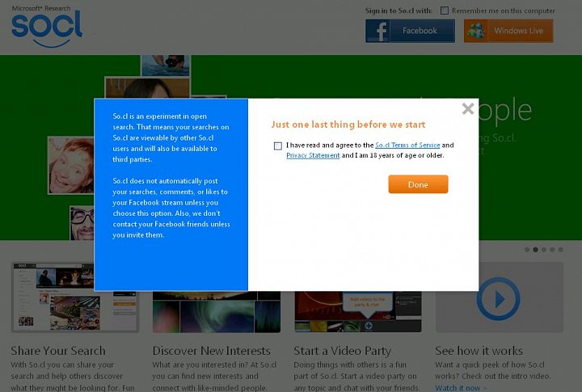582x392 pixels.
Task: Open the Start a Video Party thumbnail
Action: click(x=358, y=312)
